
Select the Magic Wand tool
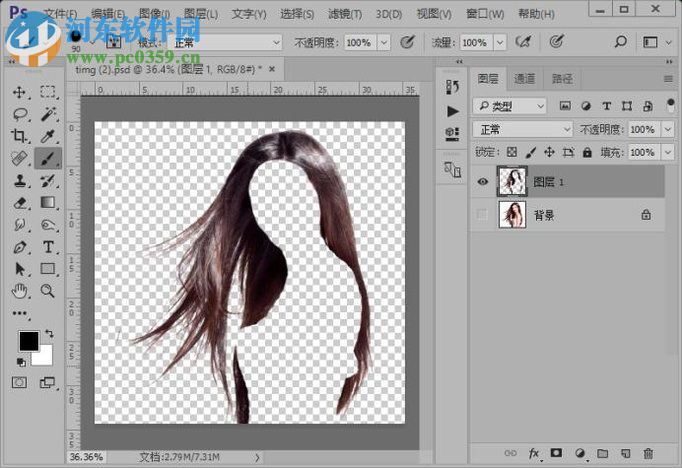(47, 114)
